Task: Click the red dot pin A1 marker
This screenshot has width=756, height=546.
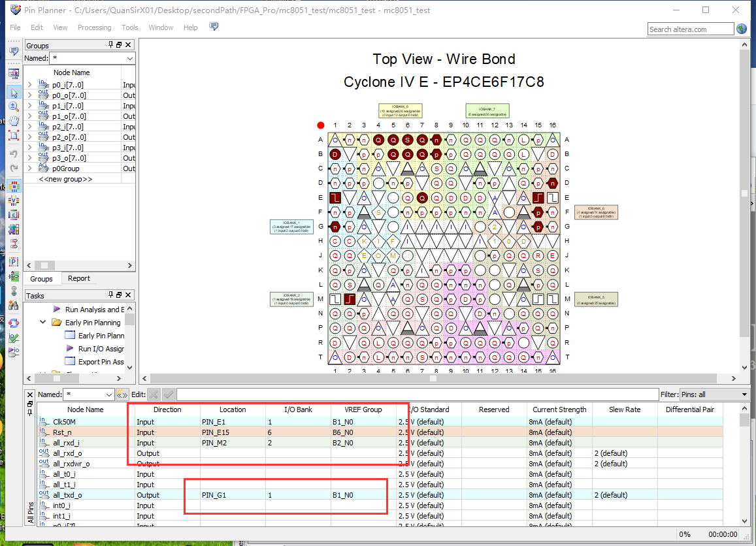Action: point(321,125)
